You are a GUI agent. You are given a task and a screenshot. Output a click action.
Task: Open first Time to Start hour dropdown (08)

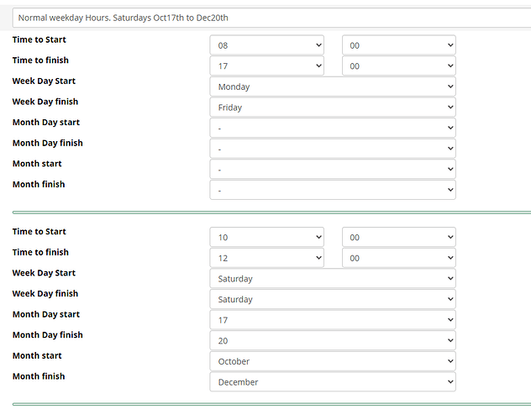click(x=266, y=45)
